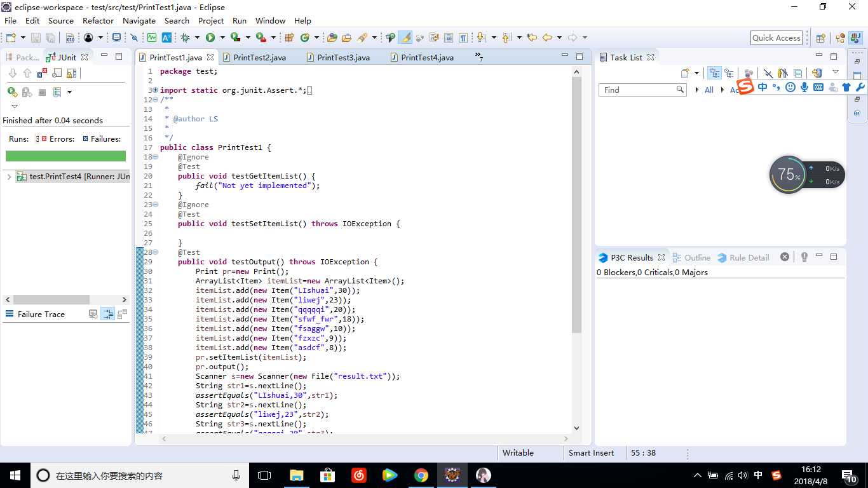This screenshot has width=868, height=488.
Task: Click the green Run button in toolbar
Action: coord(210,37)
